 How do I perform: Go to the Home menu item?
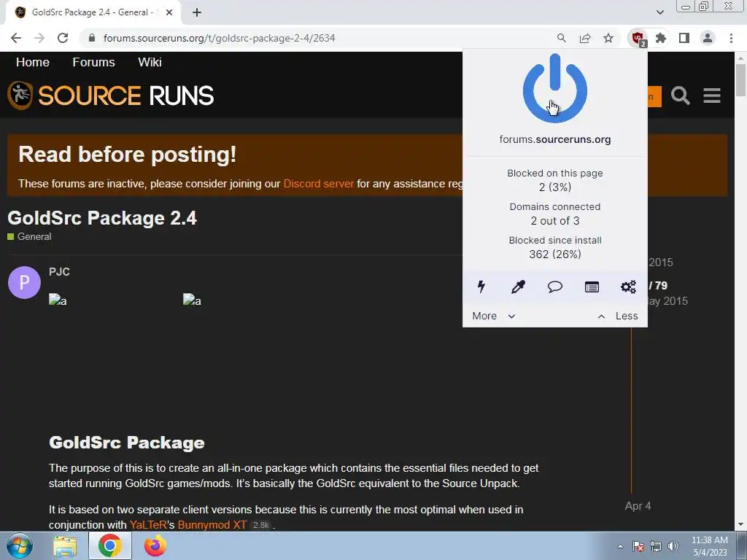(32, 62)
